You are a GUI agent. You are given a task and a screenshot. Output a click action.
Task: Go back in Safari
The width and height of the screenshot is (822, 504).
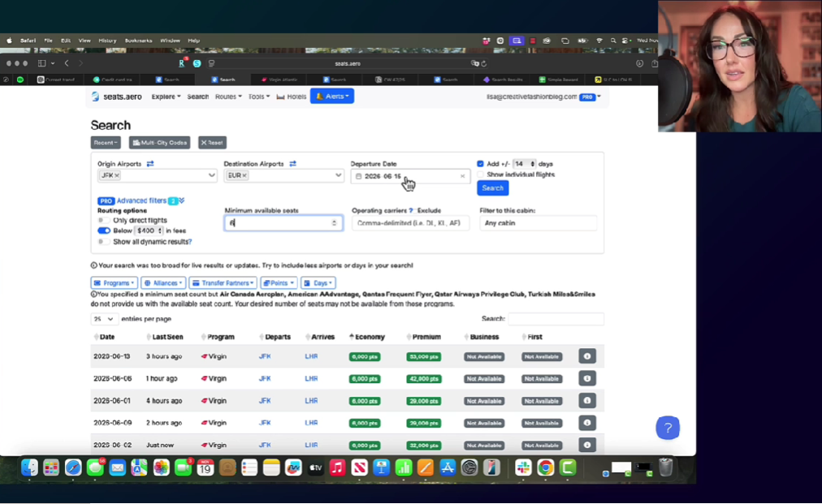67,63
